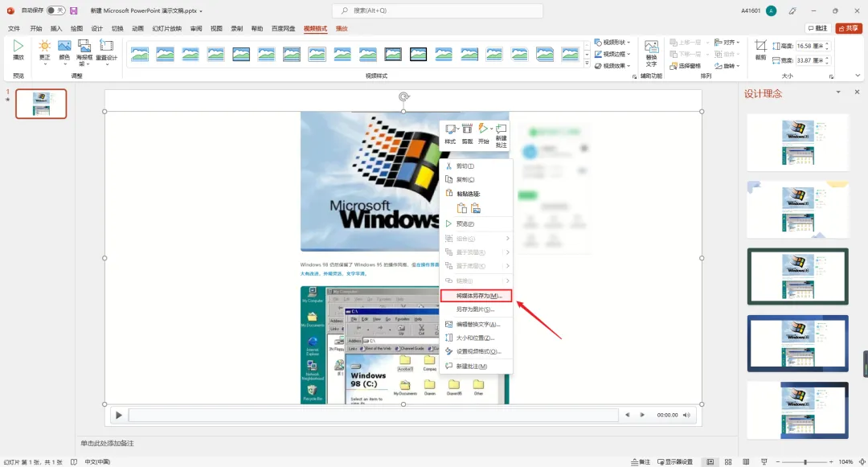Screen dimensions: 868x467
Task: Click the height (高度) input field
Action: coord(813,46)
